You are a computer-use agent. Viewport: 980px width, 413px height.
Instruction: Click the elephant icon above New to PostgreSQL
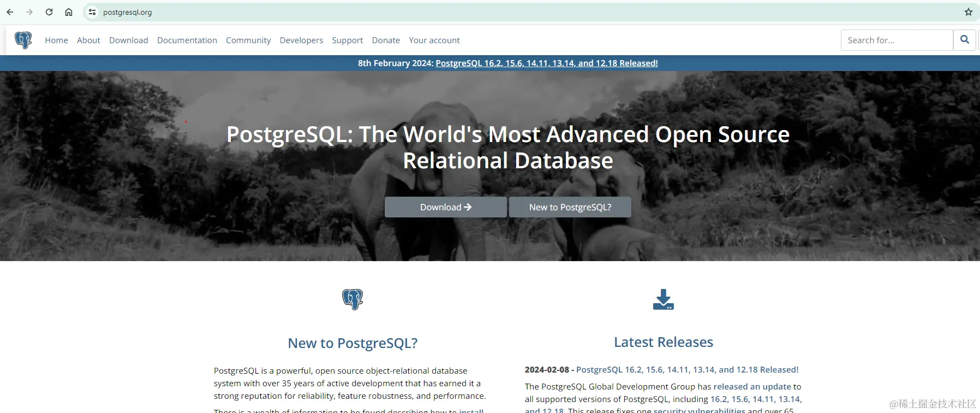[352, 299]
